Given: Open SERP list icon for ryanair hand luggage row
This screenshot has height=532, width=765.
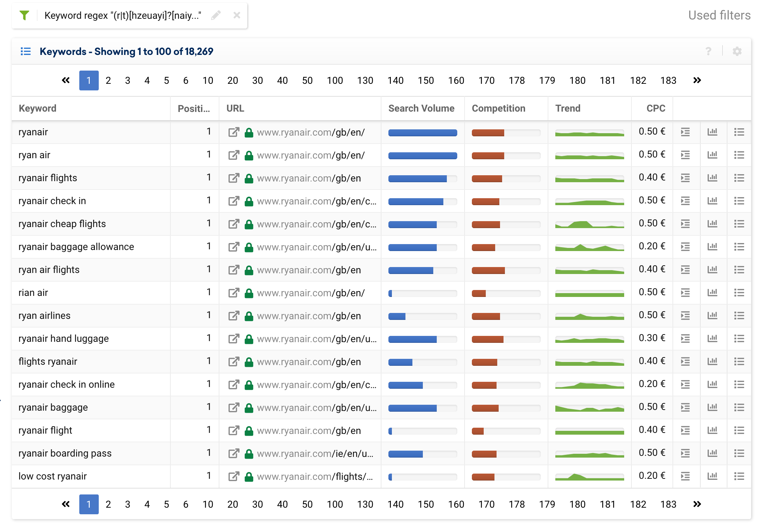Looking at the screenshot, I should tap(685, 339).
